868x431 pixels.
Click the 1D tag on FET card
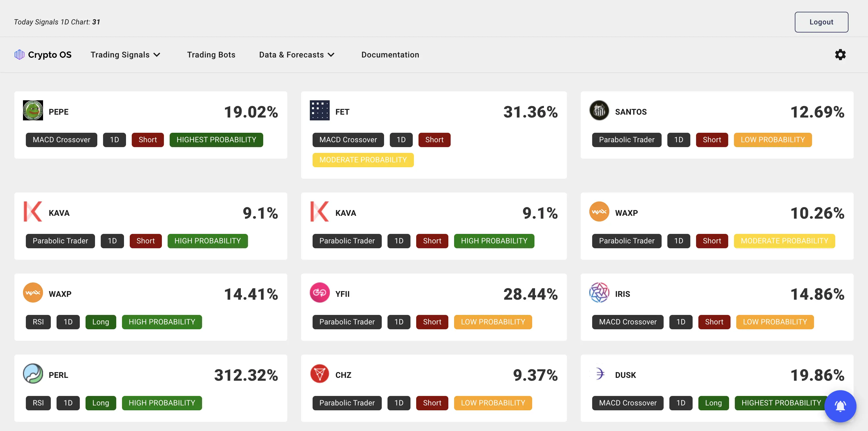(x=401, y=140)
